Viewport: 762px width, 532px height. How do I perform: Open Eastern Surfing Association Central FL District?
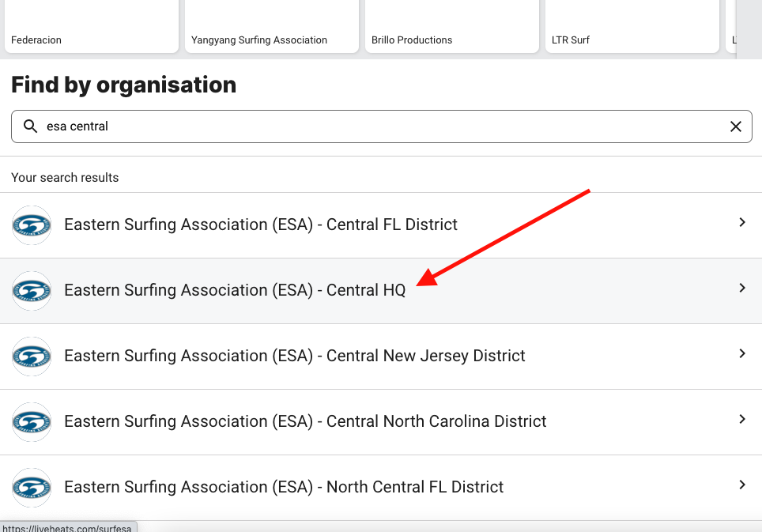point(381,225)
